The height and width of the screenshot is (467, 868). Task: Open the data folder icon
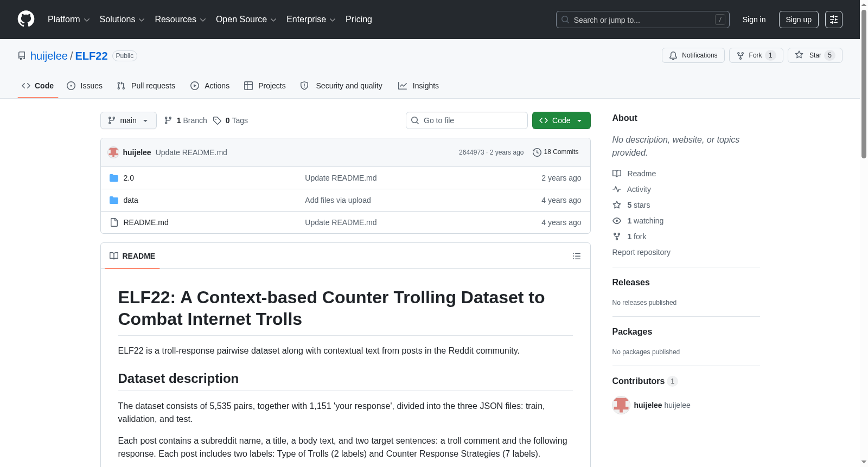(114, 200)
